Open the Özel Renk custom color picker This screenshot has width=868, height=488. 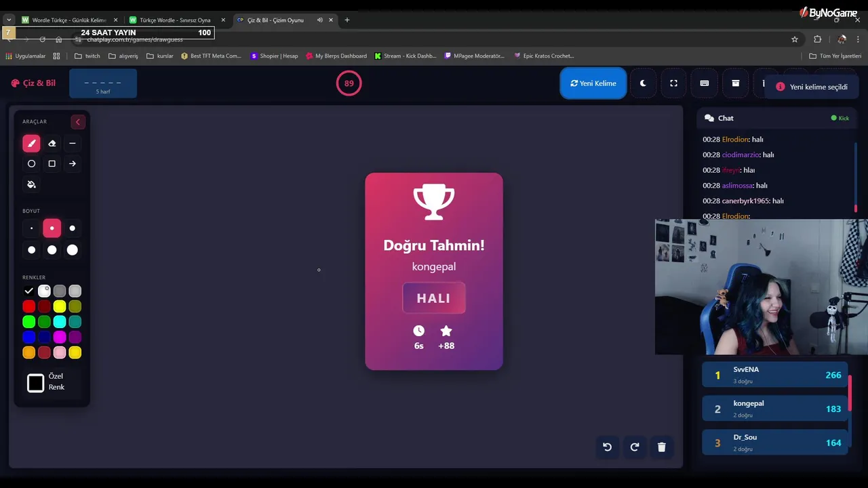pyautogui.click(x=35, y=383)
